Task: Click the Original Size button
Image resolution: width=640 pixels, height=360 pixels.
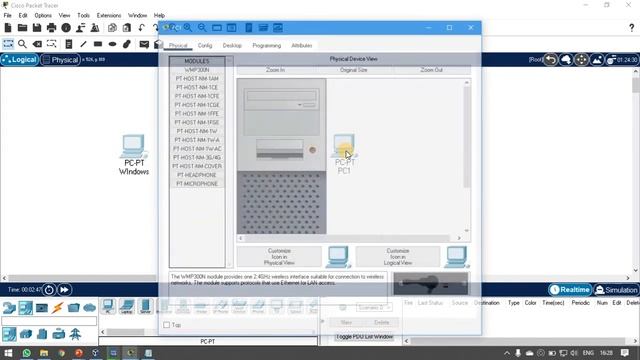Action: click(353, 70)
